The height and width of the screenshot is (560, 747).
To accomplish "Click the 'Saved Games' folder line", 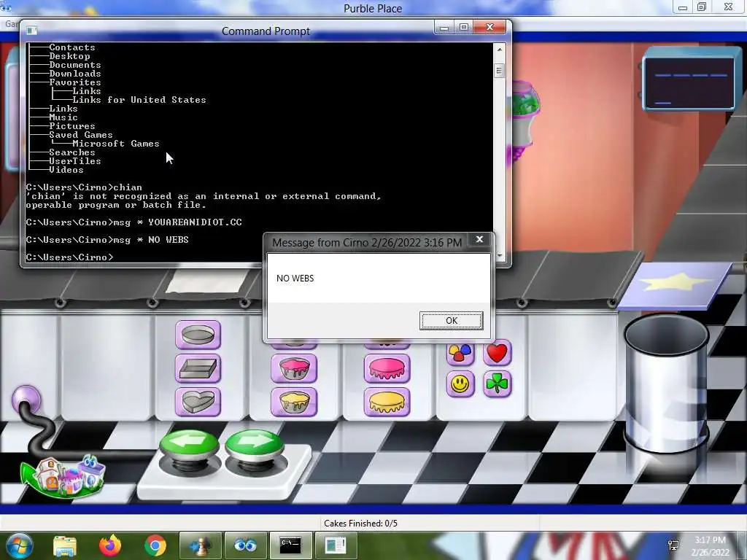I will [x=81, y=135].
